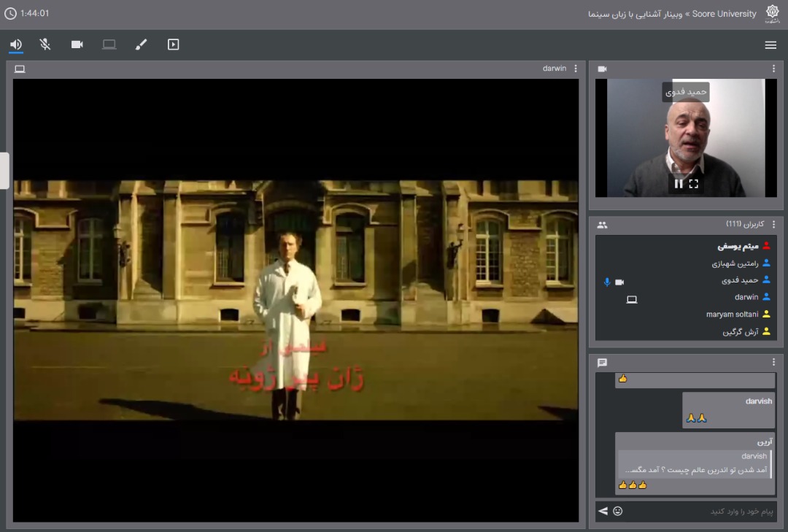Open darwin screen share options menu
The width and height of the screenshot is (788, 532).
click(x=576, y=69)
